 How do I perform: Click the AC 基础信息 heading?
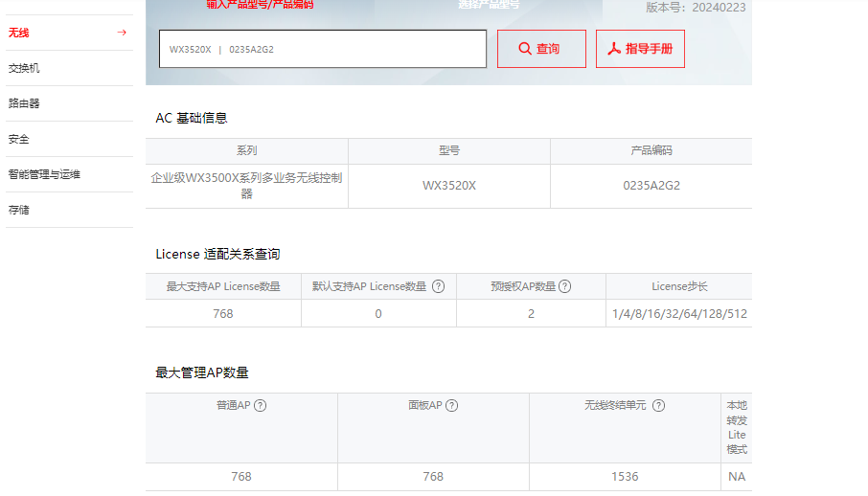tap(192, 118)
